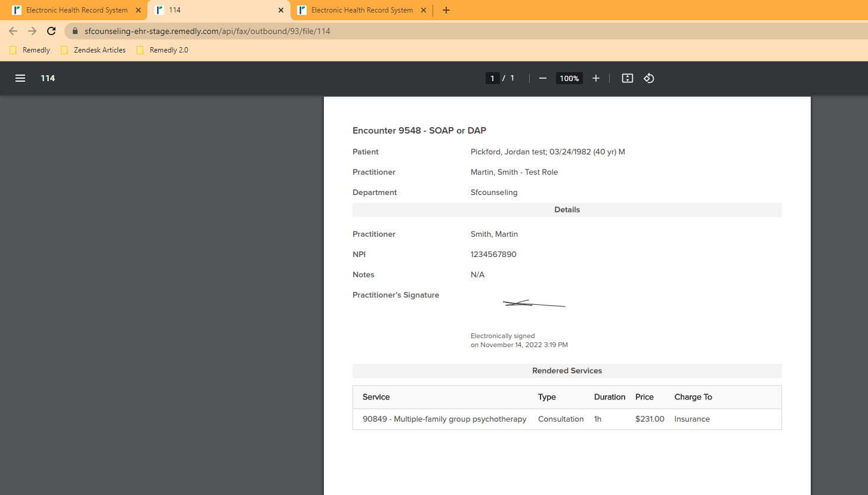Click Electronically signed text

pos(502,336)
